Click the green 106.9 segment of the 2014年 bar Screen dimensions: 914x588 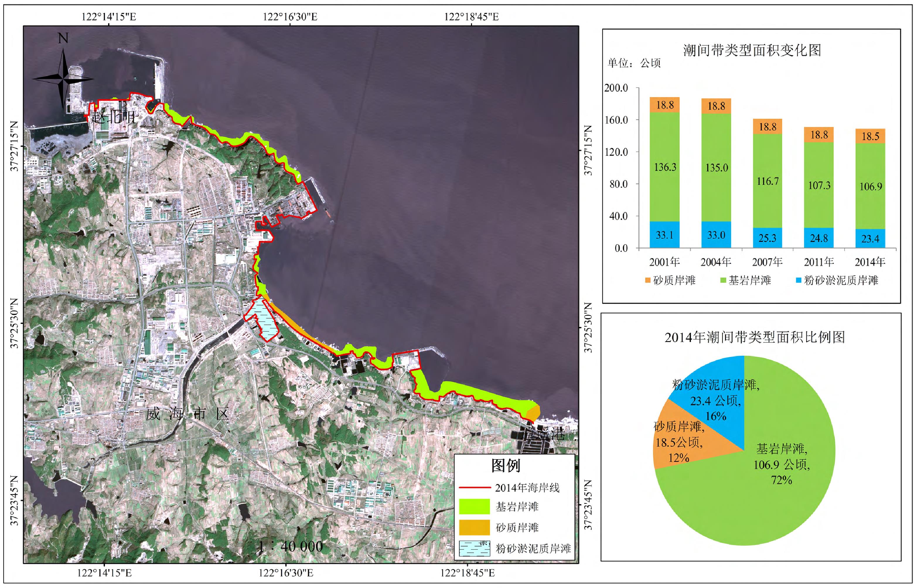pos(870,186)
